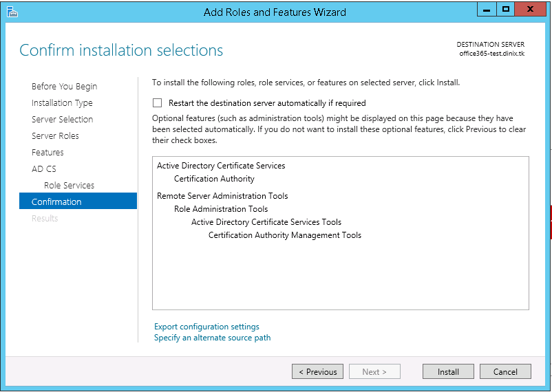Cancel the wizard
This screenshot has height=392, width=552.
coord(505,371)
